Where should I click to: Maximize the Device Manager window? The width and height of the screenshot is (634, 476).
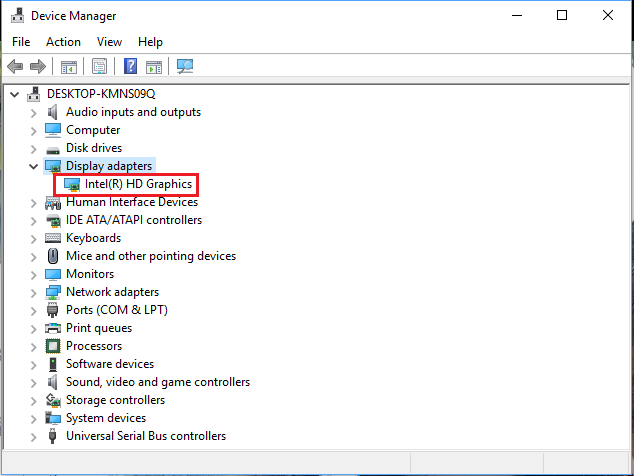(562, 16)
